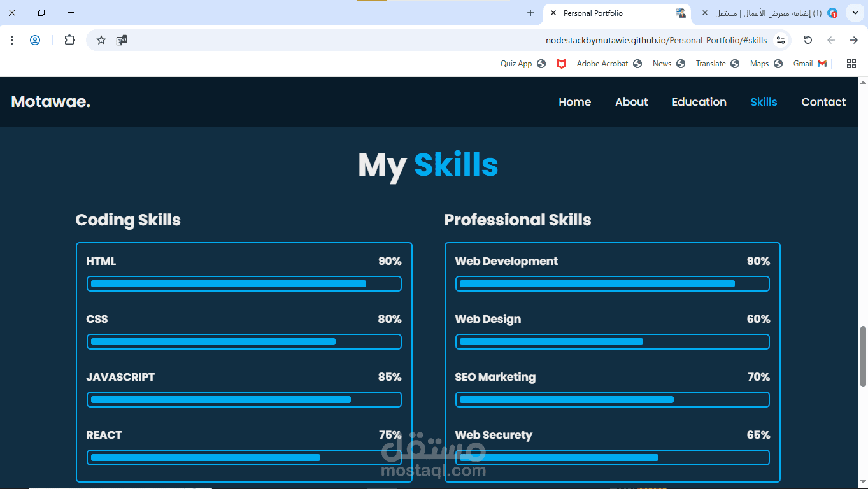
Task: Click the globe icon beside News
Action: (681, 64)
